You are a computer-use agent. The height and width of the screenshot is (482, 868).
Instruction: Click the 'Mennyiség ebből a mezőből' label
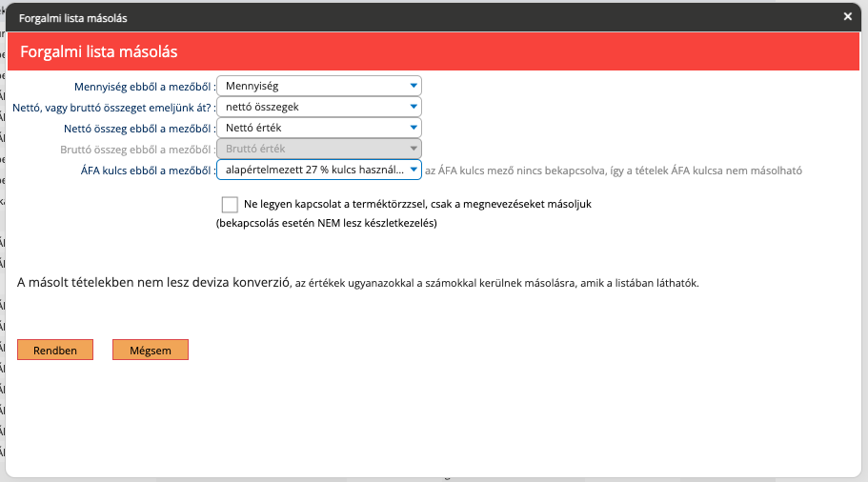point(145,87)
